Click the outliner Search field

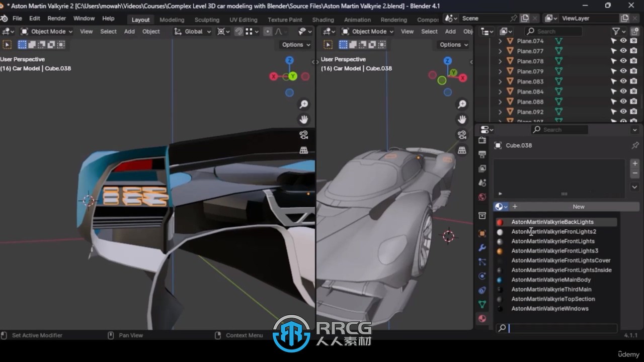[x=553, y=31]
